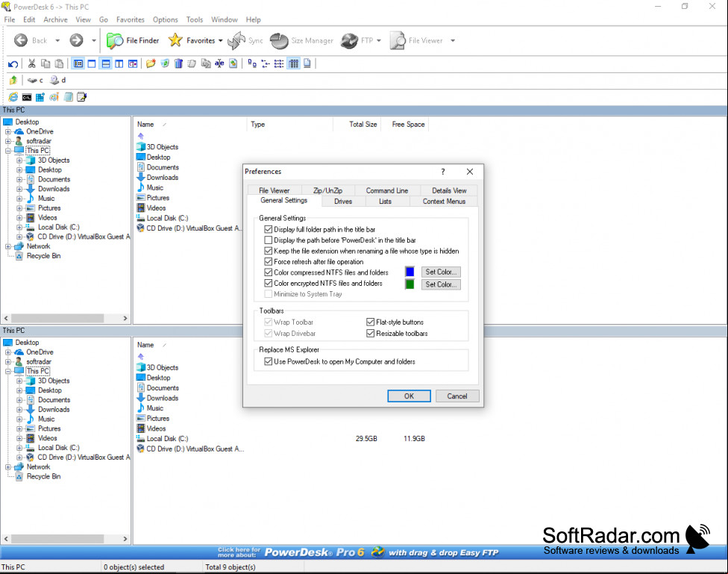
Task: Uncheck the 'Resizable toolbars' checkbox
Action: point(370,333)
